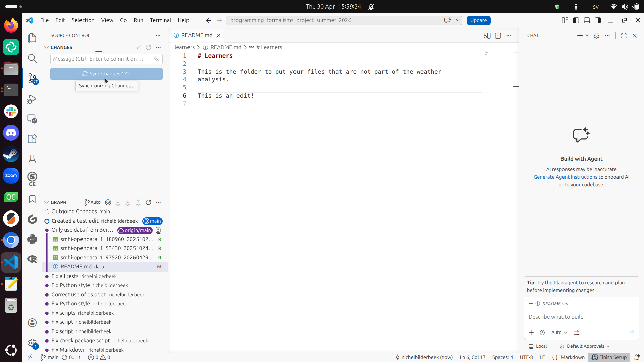Image resolution: width=644 pixels, height=362 pixels.
Task: Open Run and Debug view
Action: [x=32, y=99]
